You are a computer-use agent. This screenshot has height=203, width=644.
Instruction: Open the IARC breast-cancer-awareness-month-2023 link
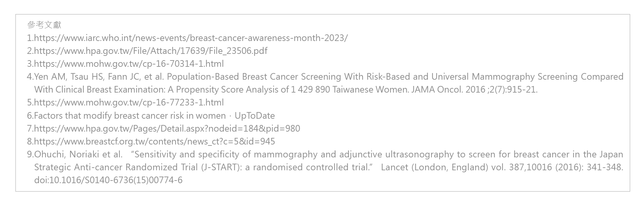pyautogui.click(x=191, y=38)
